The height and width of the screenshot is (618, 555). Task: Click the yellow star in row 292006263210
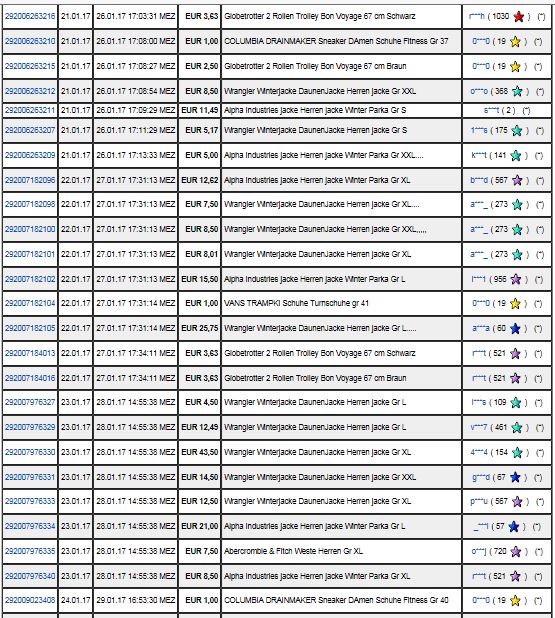pos(515,41)
